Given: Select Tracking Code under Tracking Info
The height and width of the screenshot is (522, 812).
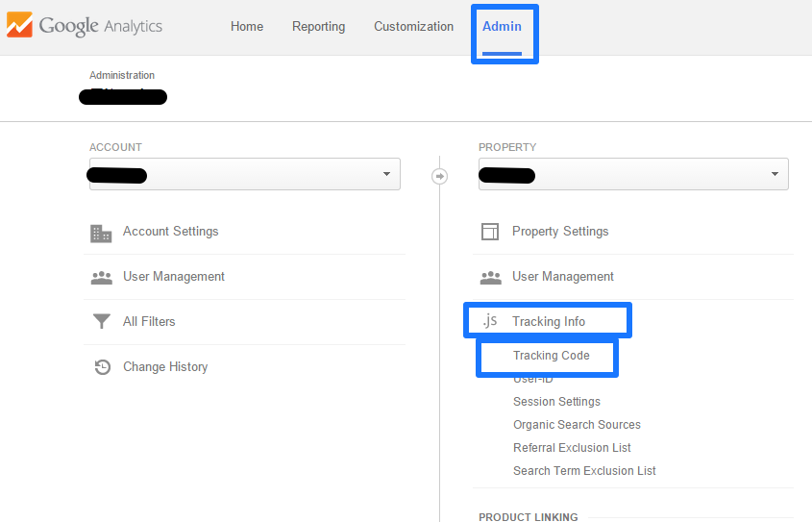Looking at the screenshot, I should pyautogui.click(x=552, y=356).
